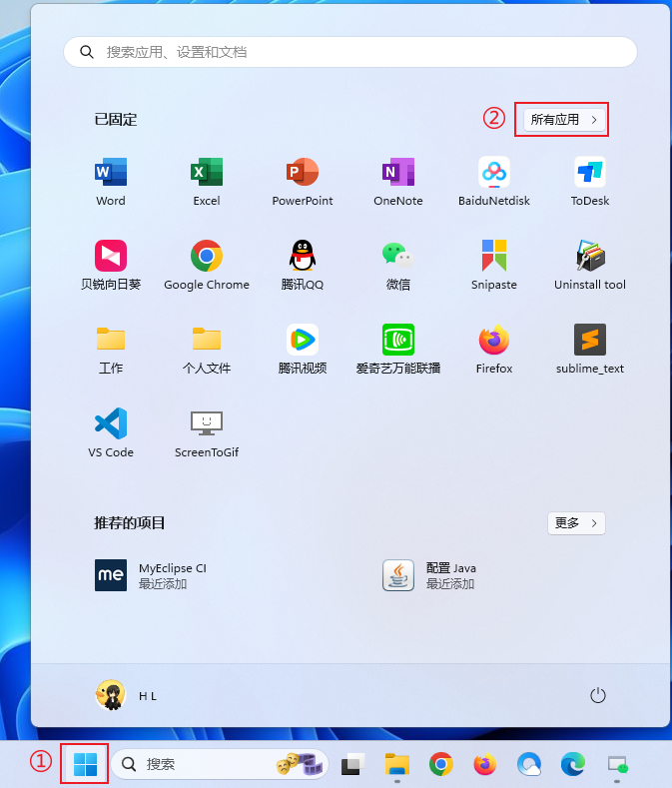The width and height of the screenshot is (672, 788).
Task: Open 贝锐向日葵 app
Action: click(111, 266)
